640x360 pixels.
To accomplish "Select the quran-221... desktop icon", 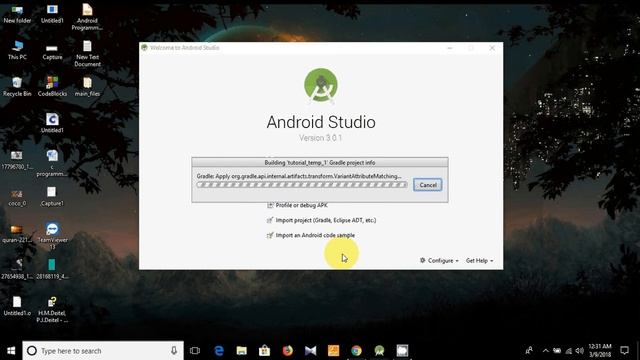I will 17,233.
